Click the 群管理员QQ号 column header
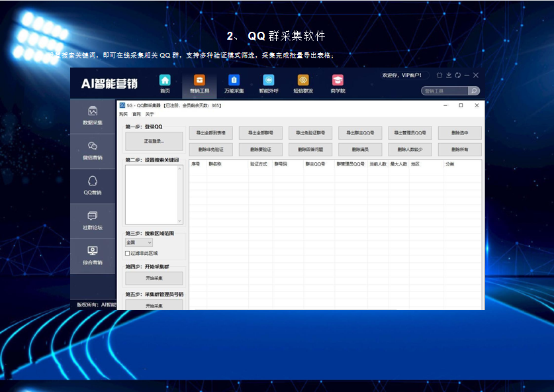 tap(351, 164)
